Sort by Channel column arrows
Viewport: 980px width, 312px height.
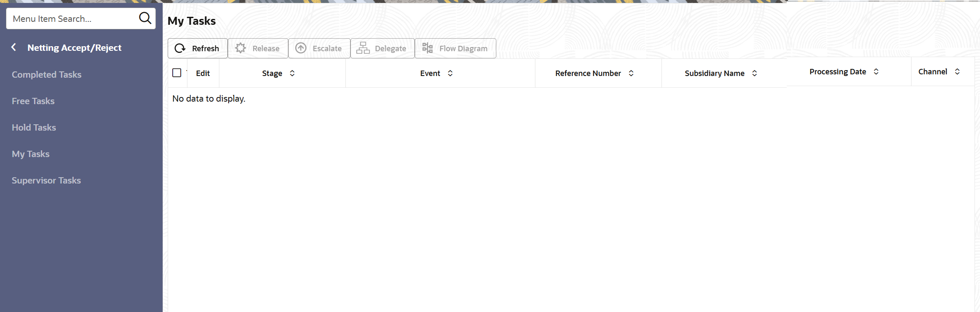click(957, 71)
